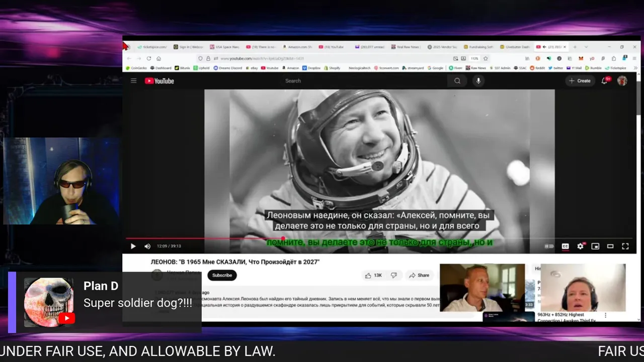
Task: Toggle closed captions (CC) on the player
Action: (x=565, y=246)
